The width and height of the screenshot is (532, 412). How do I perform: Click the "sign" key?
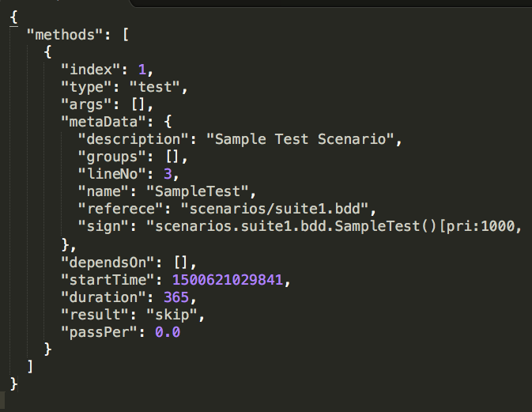tap(103, 226)
